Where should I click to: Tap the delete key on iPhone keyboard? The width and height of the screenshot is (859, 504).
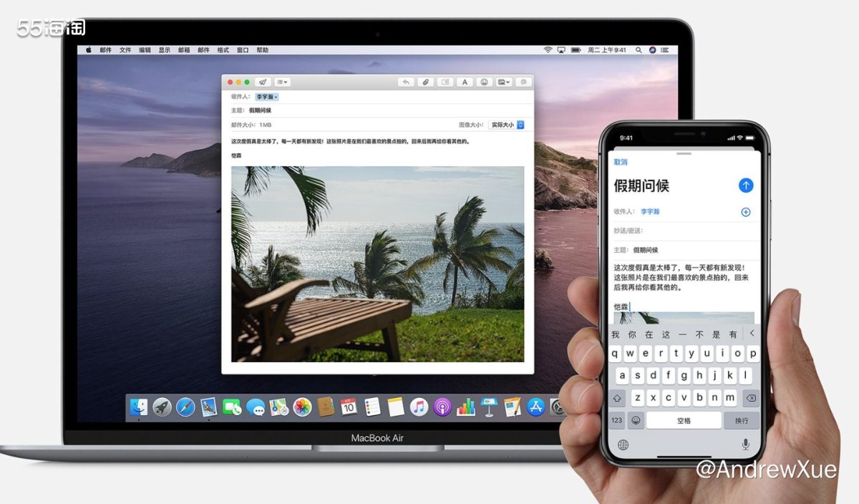[x=750, y=398]
